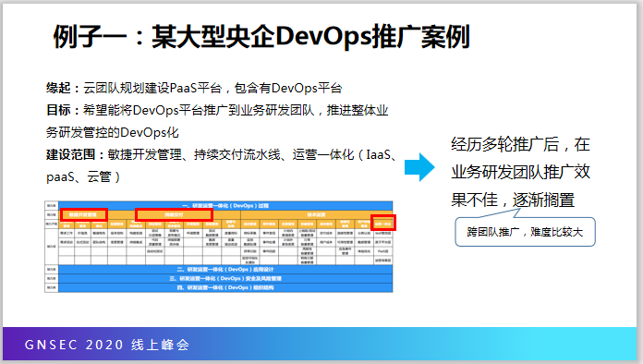Click the "持续交付" cell in the table
The height and width of the screenshot is (364, 643).
174,214
